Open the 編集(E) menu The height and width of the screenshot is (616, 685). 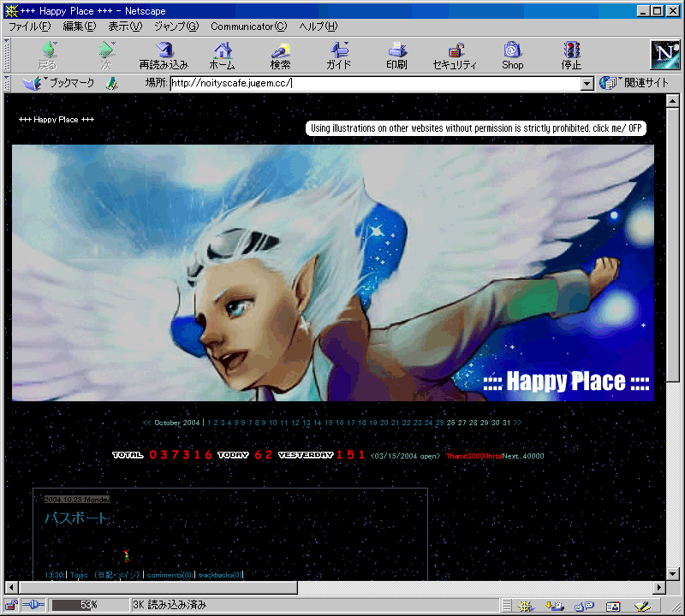(80, 27)
